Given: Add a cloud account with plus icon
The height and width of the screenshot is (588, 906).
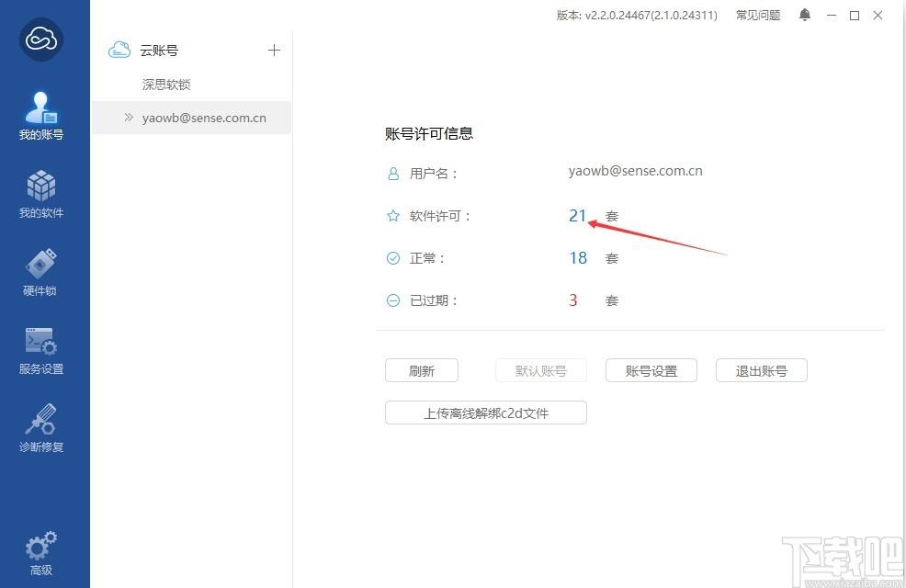Looking at the screenshot, I should point(274,51).
